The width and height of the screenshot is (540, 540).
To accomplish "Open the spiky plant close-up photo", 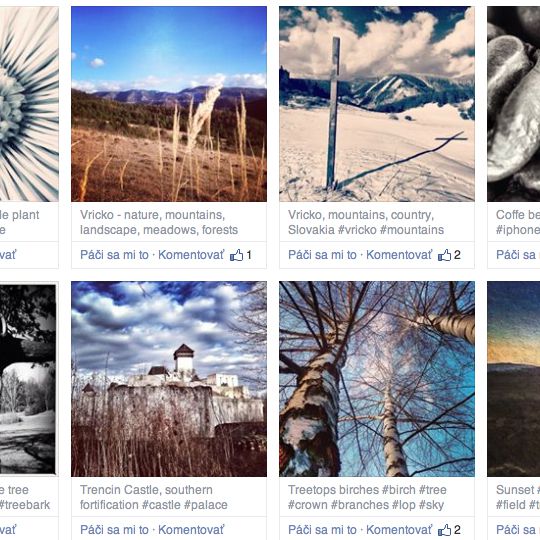I will [x=29, y=104].
